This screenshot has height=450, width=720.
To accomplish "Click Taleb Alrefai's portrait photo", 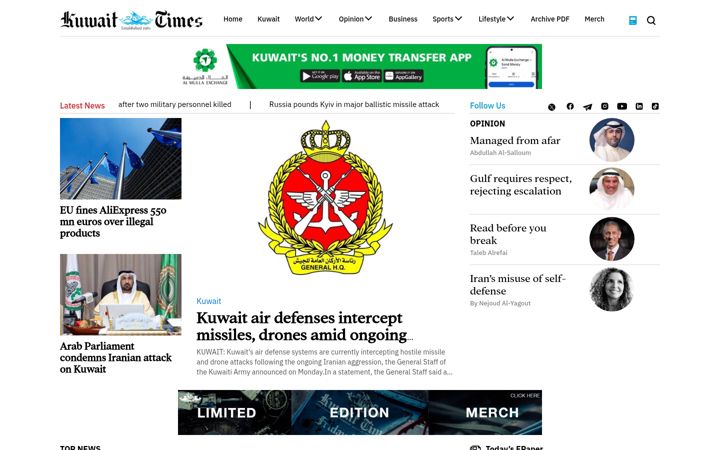I will [612, 239].
